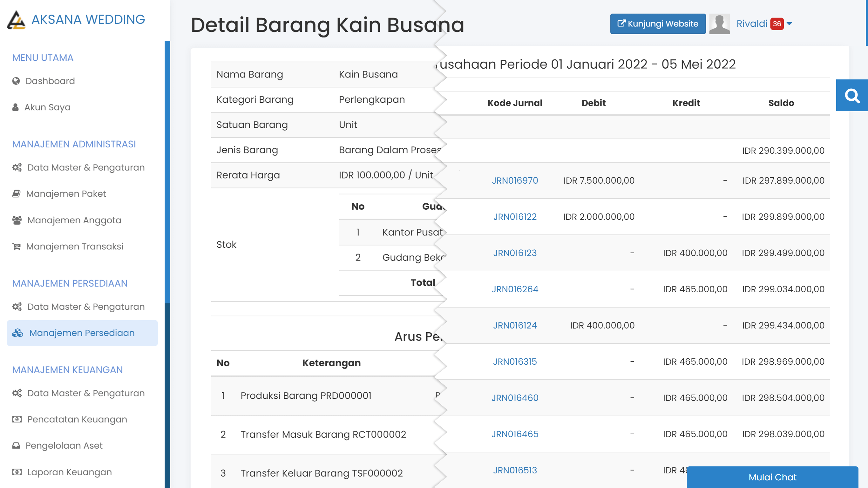Open journal entry JRN016970
The height and width of the screenshot is (488, 868).
[x=515, y=181]
